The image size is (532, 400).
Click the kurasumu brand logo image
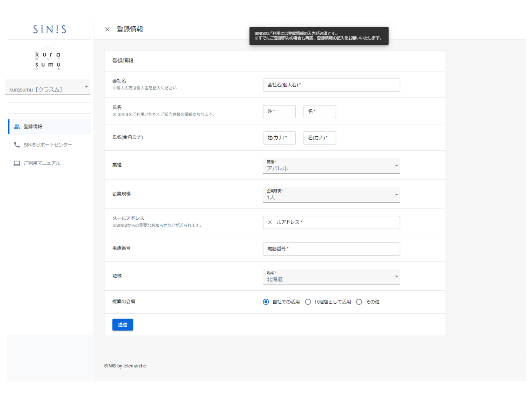(48, 60)
